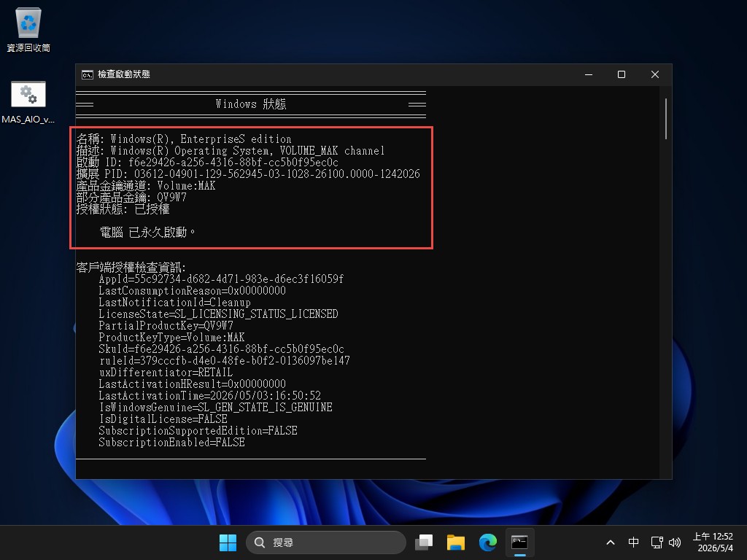Image resolution: width=747 pixels, height=560 pixels.
Task: Open network status tray icon
Action: click(657, 542)
